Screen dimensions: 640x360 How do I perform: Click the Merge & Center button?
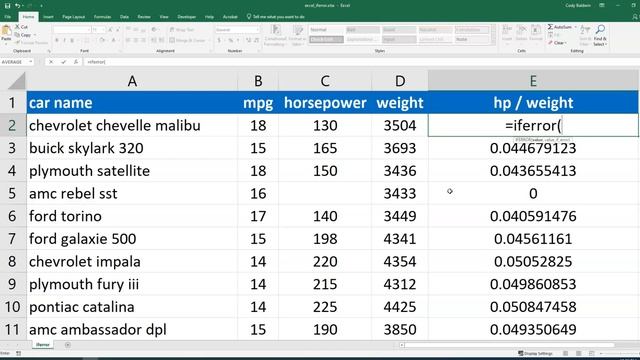[188, 40]
